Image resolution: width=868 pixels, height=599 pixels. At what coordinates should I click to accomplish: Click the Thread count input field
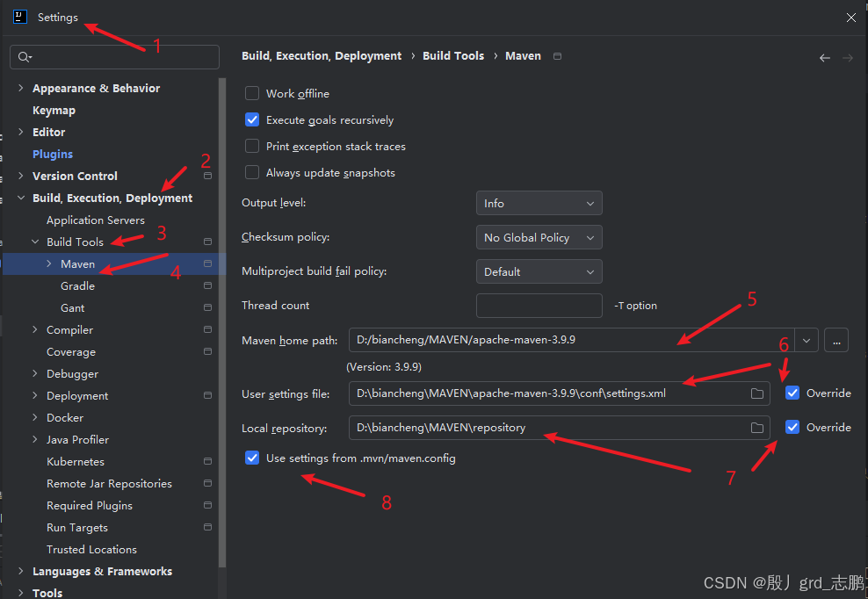pyautogui.click(x=539, y=306)
